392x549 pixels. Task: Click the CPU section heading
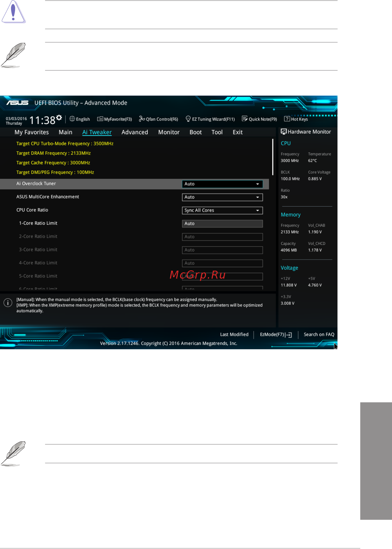pos(286,143)
